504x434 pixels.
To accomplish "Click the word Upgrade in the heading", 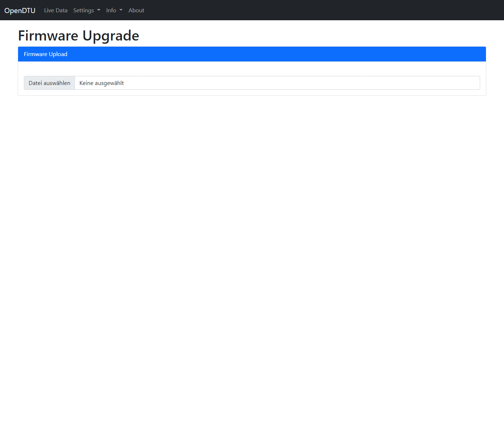I will point(111,36).
